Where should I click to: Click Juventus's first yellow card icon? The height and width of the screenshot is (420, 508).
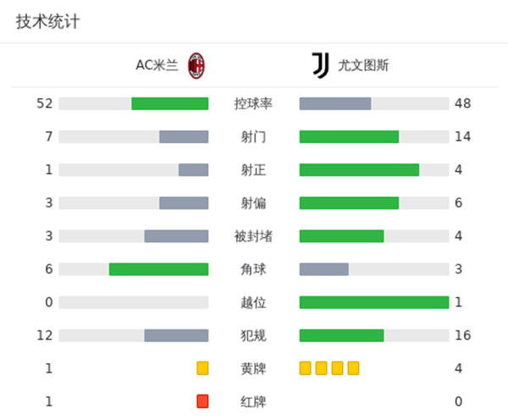click(306, 368)
